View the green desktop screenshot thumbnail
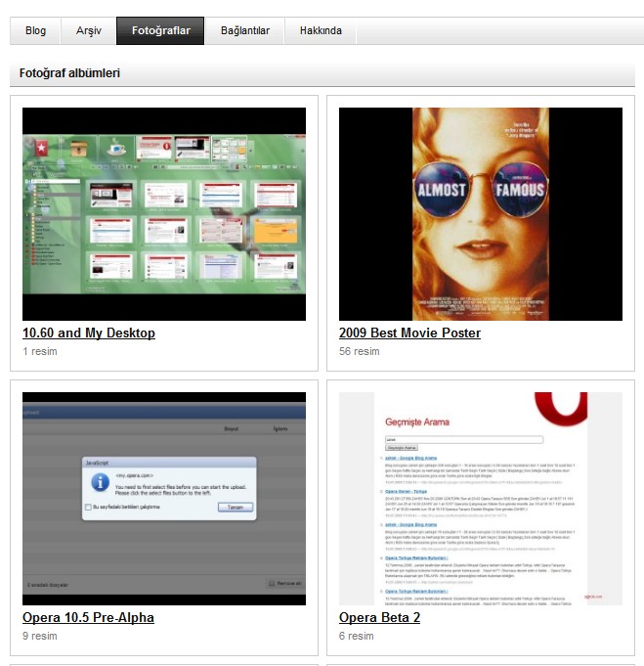644x666 pixels. (164, 214)
